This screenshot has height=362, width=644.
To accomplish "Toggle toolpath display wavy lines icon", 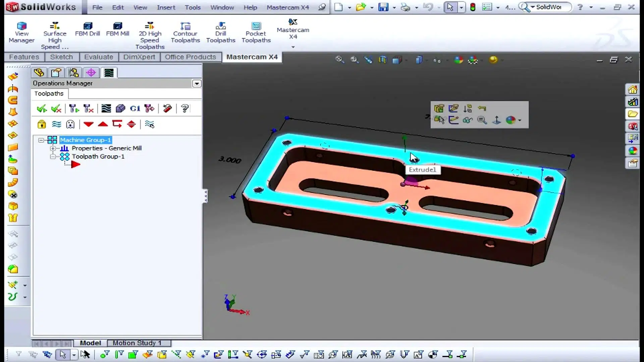I will pos(56,124).
